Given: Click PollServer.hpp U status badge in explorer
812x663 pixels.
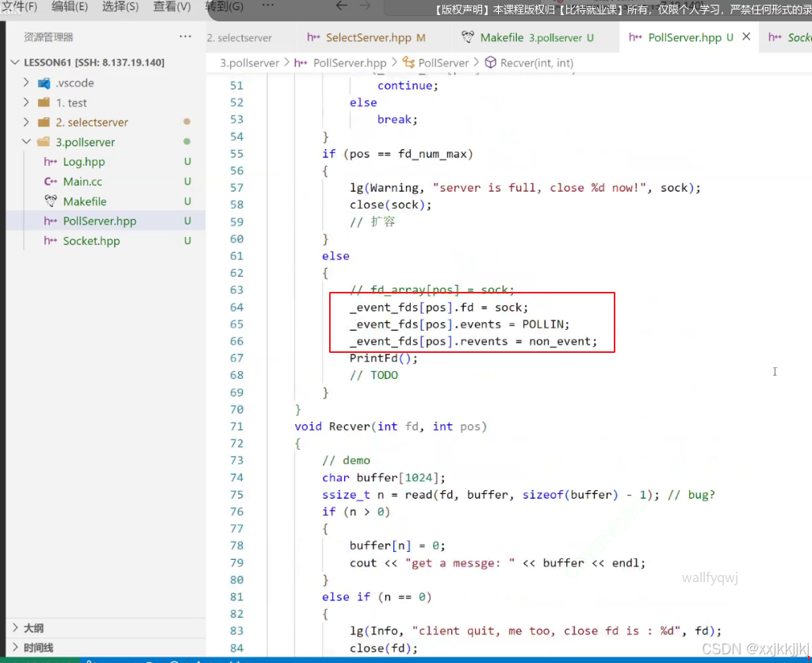Looking at the screenshot, I should (x=187, y=220).
